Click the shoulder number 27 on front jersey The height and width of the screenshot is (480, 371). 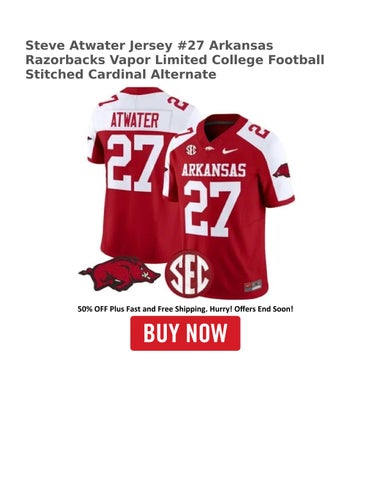click(x=259, y=131)
